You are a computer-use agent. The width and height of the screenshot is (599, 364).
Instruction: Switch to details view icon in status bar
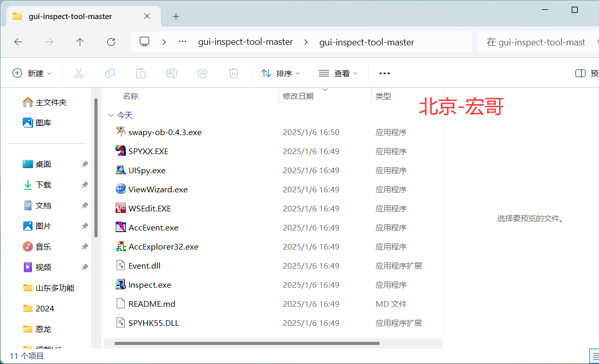595,356
